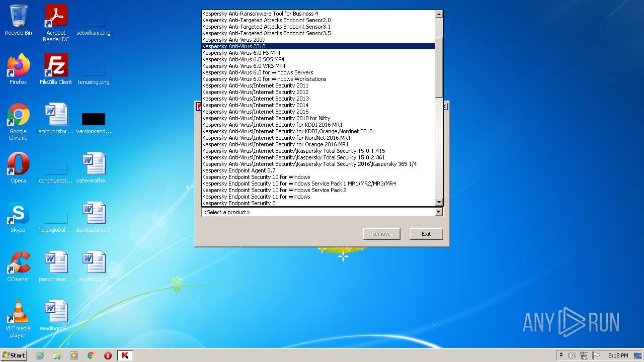Image resolution: width=644 pixels, height=362 pixels.
Task: Open Internet Explorer in taskbar
Action: 40,355
